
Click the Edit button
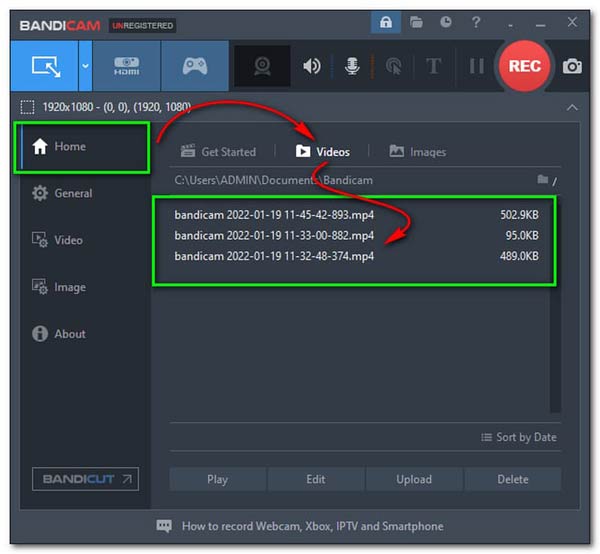coord(316,479)
